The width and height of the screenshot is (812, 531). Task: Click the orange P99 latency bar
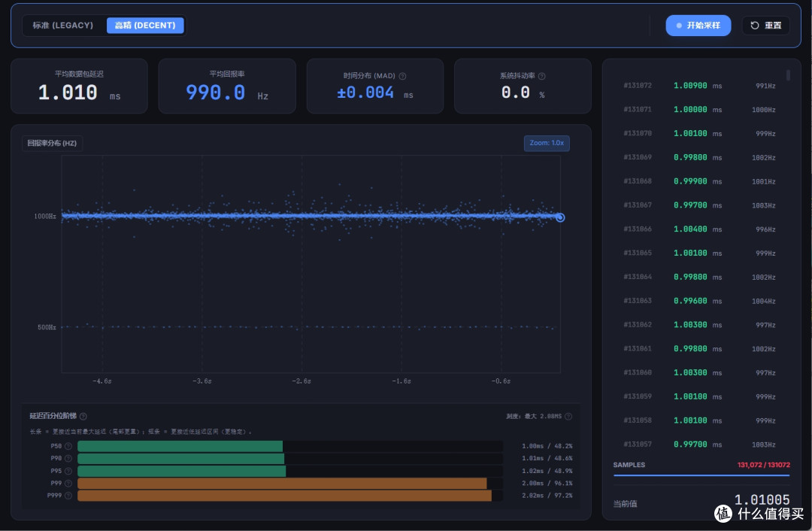[282, 484]
